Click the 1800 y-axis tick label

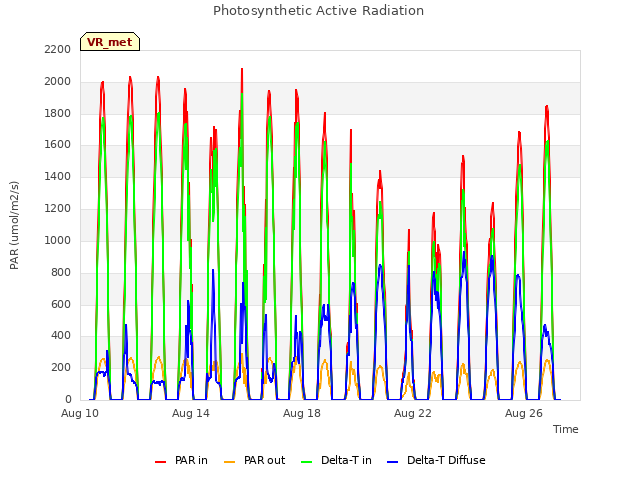coord(58,113)
